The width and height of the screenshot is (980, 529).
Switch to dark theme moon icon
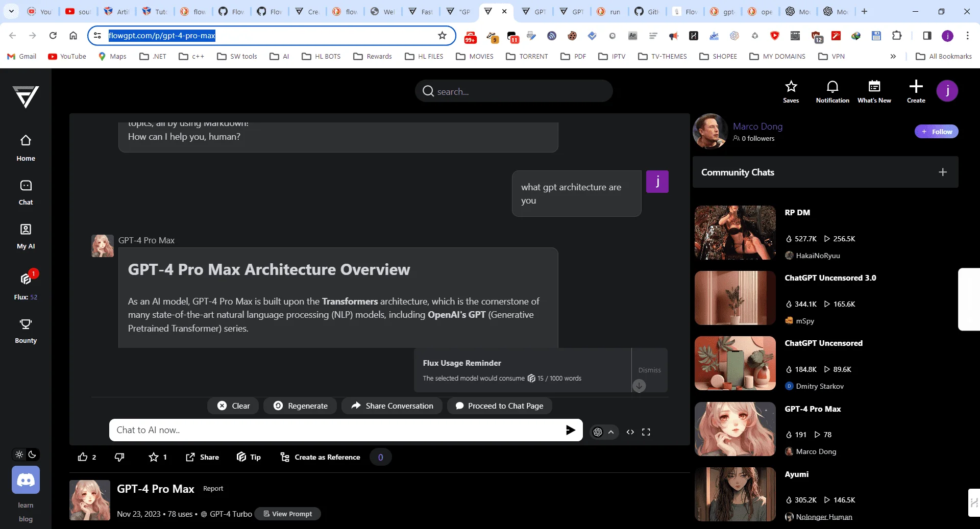(32, 455)
